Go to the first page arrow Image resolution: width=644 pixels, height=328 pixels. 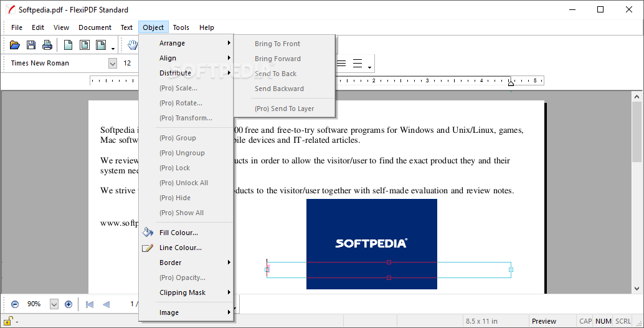coord(90,304)
